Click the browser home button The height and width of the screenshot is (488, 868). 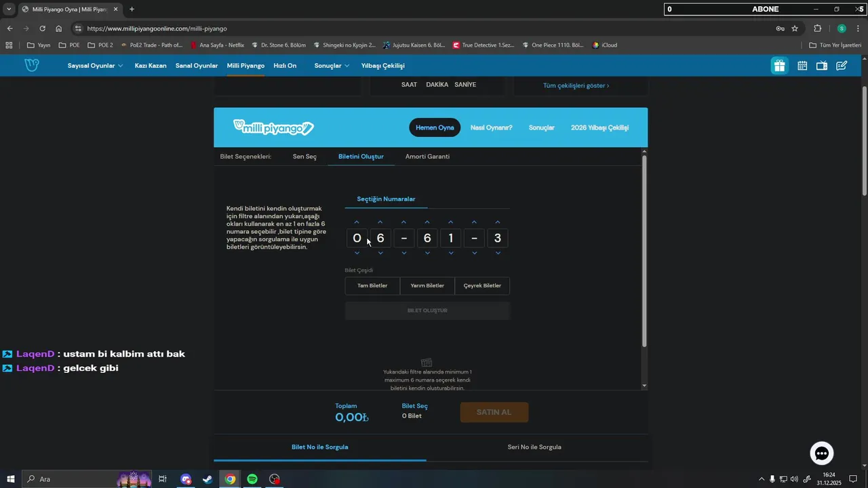pyautogui.click(x=59, y=28)
